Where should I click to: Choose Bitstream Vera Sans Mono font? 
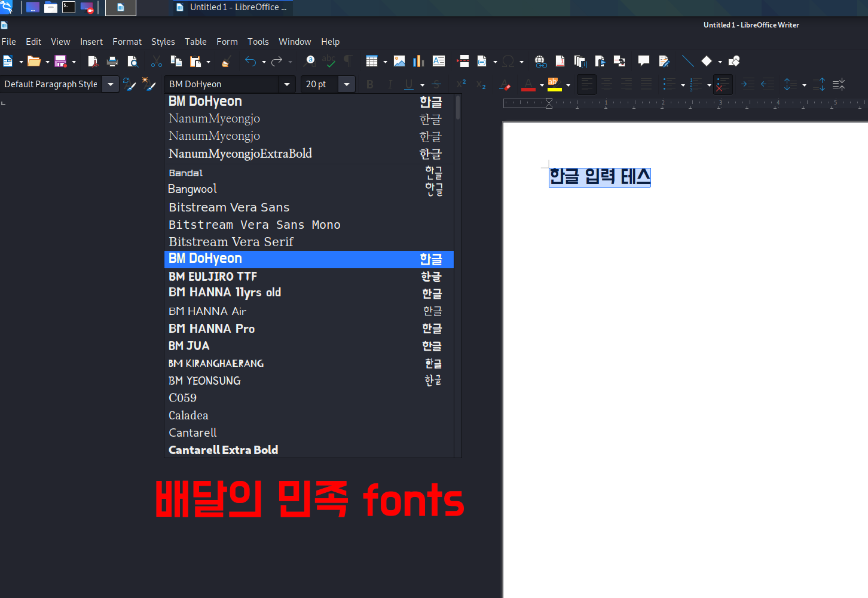(308, 225)
